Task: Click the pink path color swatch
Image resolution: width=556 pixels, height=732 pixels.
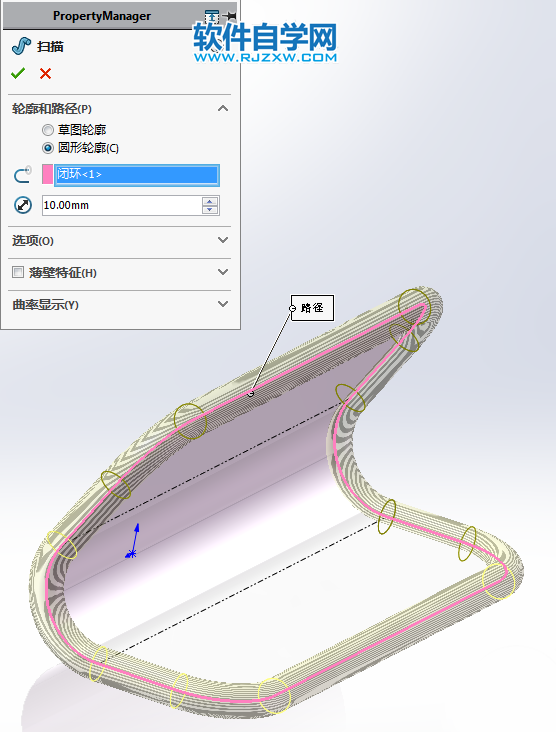Action: click(x=47, y=174)
